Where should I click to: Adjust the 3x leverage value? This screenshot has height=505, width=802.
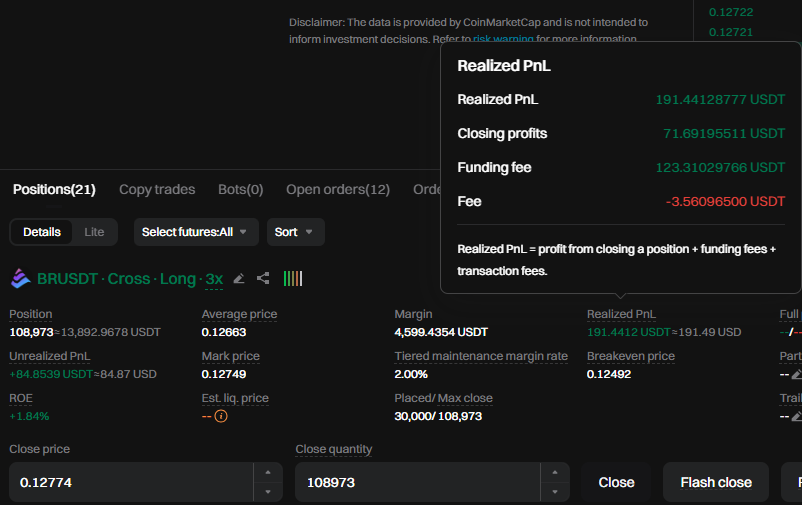(x=214, y=279)
